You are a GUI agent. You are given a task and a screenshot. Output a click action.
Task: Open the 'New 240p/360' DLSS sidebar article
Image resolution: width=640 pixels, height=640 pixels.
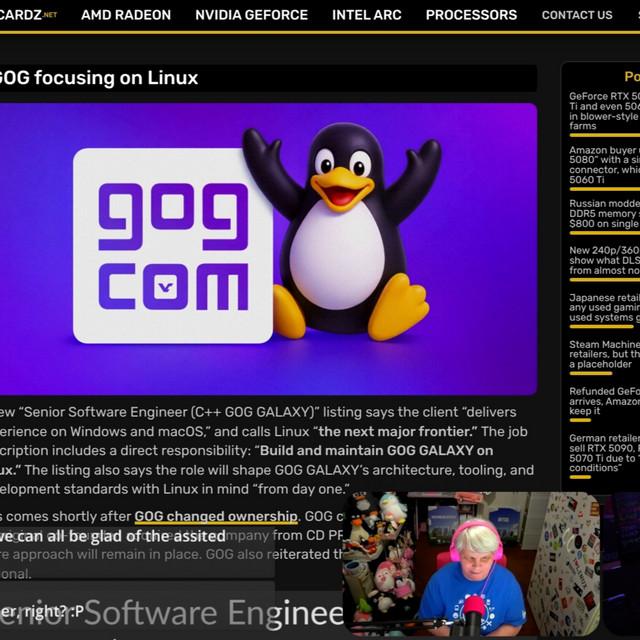[604, 260]
